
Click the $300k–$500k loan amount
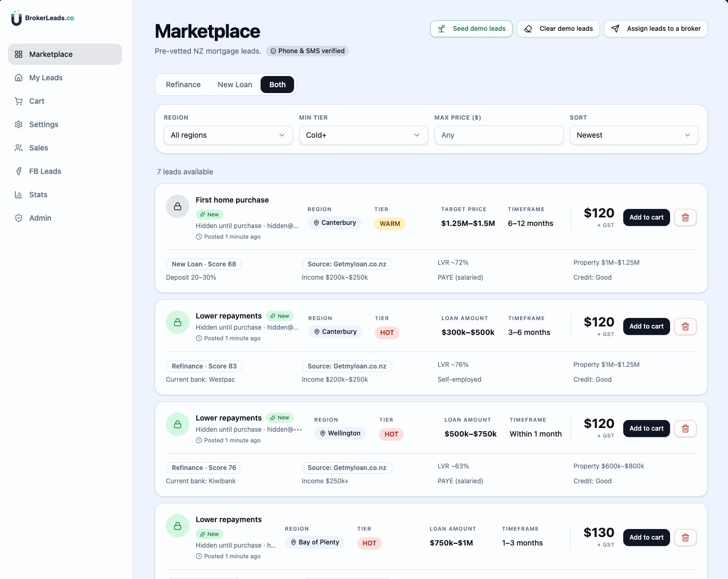[x=468, y=332]
